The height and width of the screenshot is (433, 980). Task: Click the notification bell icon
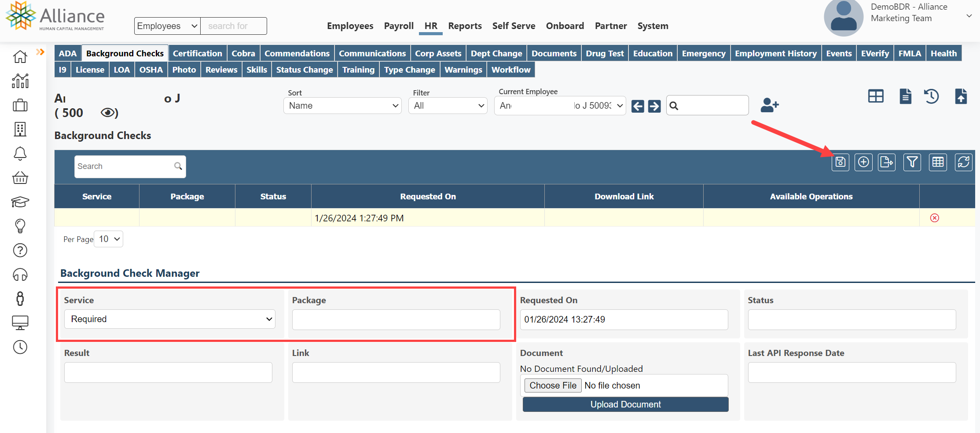(x=20, y=154)
